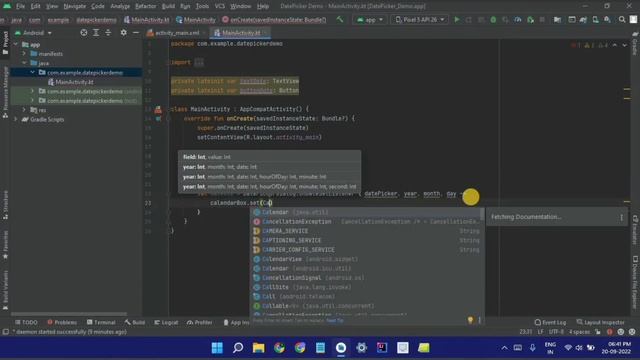Viewport: 640px width, 360px height.
Task: Open the UTF-8 encoding selector
Action: (556, 332)
